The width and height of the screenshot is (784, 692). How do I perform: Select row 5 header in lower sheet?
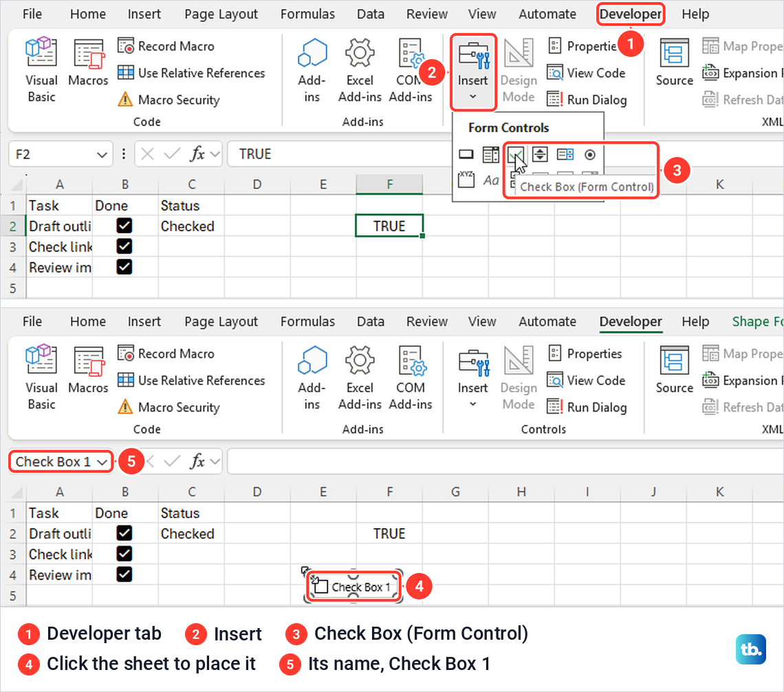coord(13,596)
